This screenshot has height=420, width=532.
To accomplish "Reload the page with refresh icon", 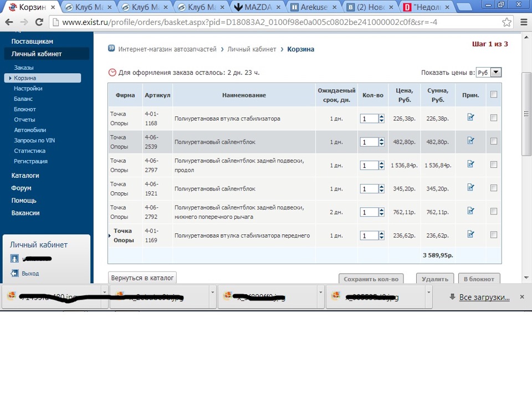I will click(x=39, y=22).
